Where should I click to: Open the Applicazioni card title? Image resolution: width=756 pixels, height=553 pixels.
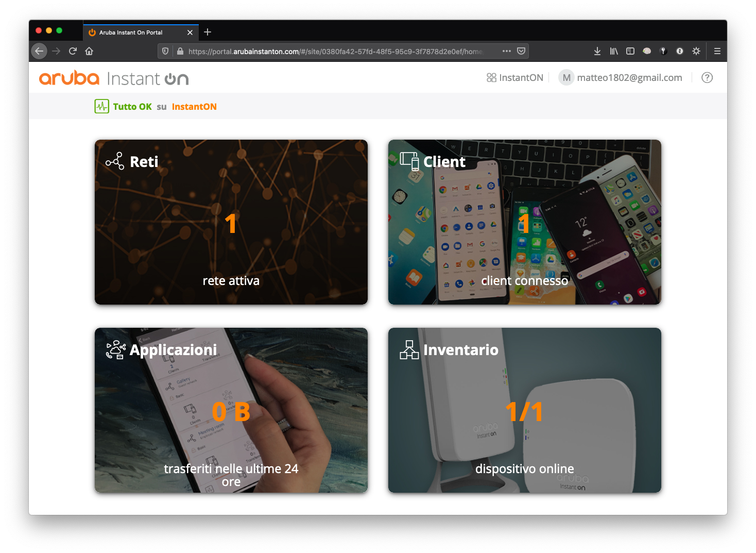pos(173,350)
